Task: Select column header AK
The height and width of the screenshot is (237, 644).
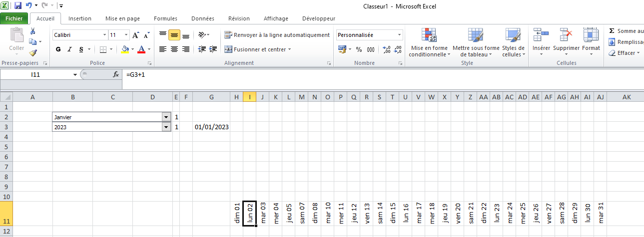Action: click(627, 97)
